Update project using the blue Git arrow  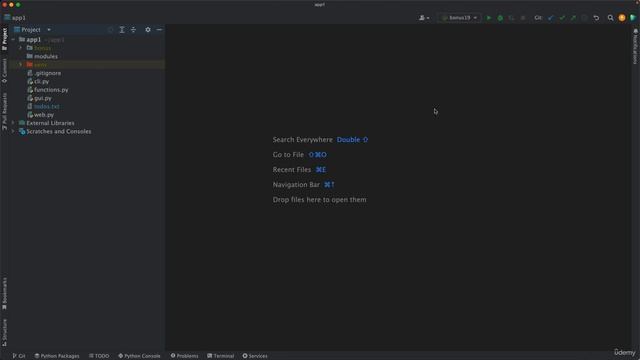pos(551,18)
